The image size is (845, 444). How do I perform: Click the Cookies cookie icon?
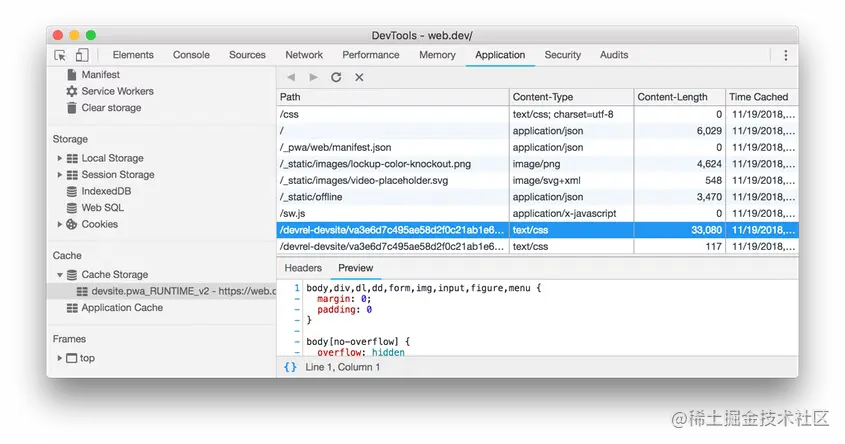tap(72, 224)
